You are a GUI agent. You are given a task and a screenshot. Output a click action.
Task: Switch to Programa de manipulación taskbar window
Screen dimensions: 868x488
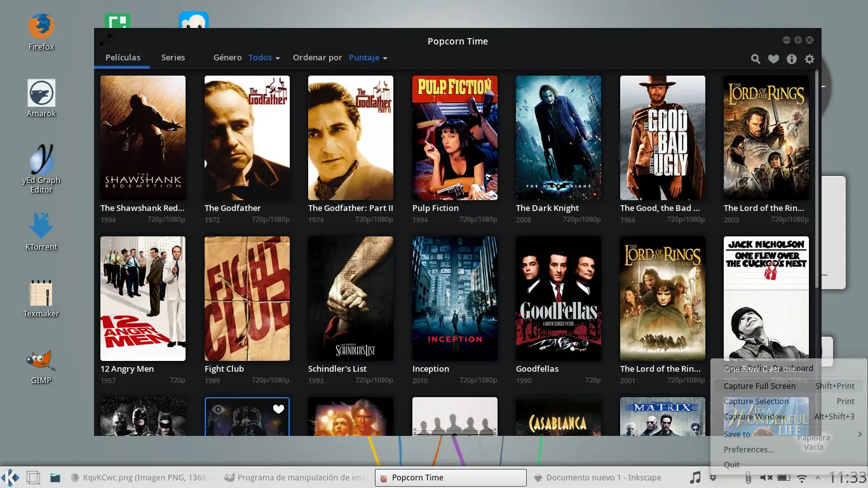pos(294,477)
